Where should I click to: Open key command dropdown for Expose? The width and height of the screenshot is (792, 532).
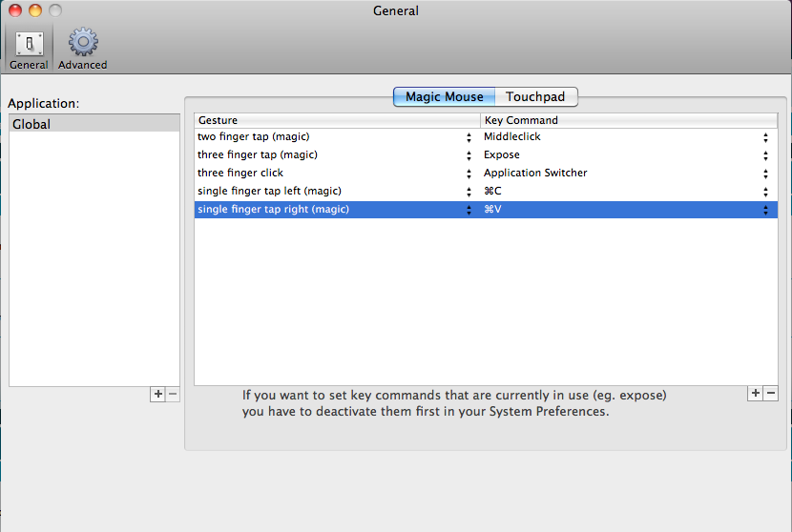tap(765, 155)
